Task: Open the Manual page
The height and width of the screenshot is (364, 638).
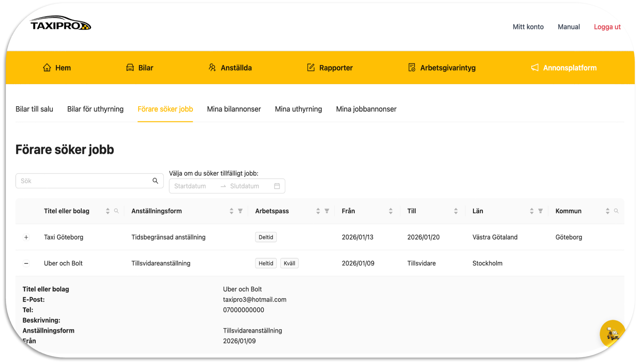Action: point(568,27)
